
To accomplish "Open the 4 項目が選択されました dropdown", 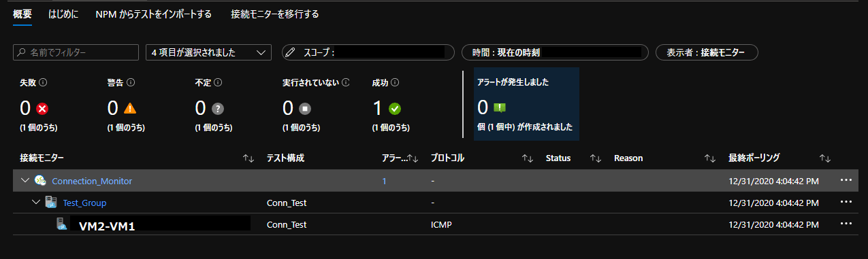I will point(208,52).
